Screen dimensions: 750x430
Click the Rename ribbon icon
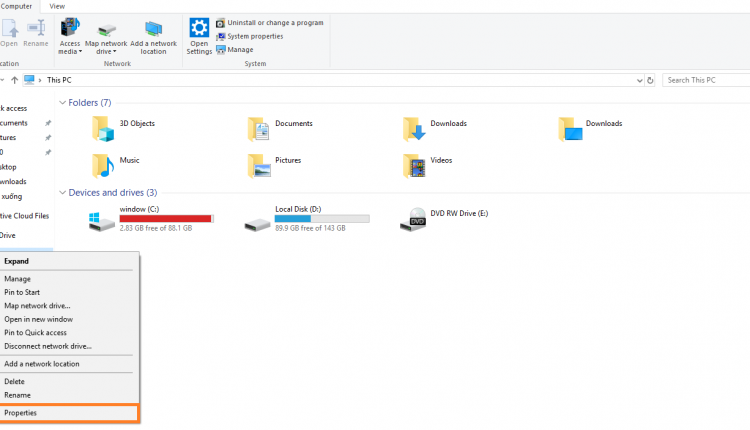point(36,28)
